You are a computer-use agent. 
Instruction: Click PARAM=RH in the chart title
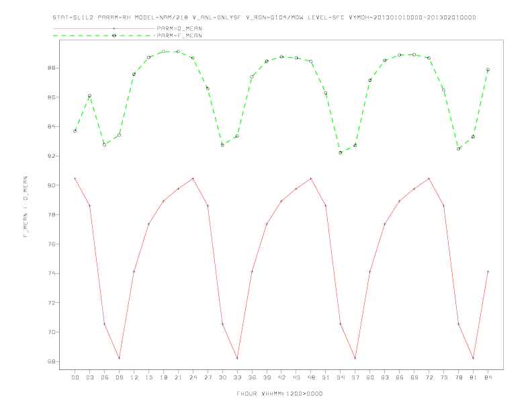[x=114, y=17]
